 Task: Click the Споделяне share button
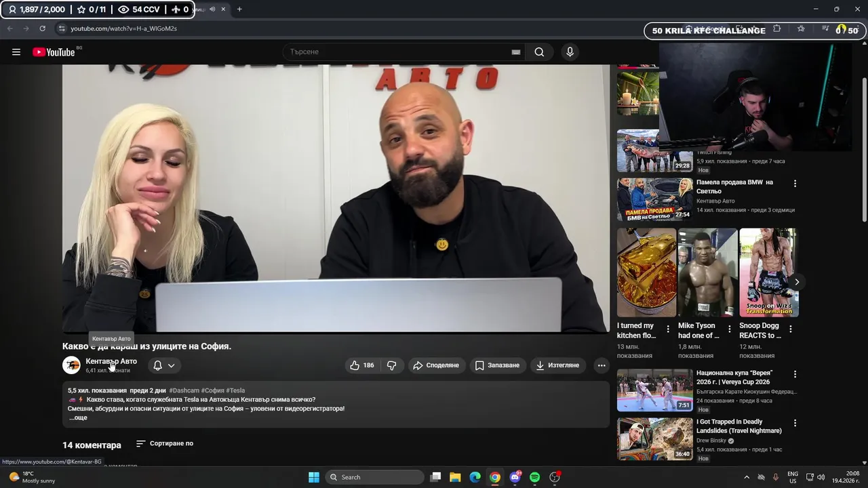(x=436, y=365)
